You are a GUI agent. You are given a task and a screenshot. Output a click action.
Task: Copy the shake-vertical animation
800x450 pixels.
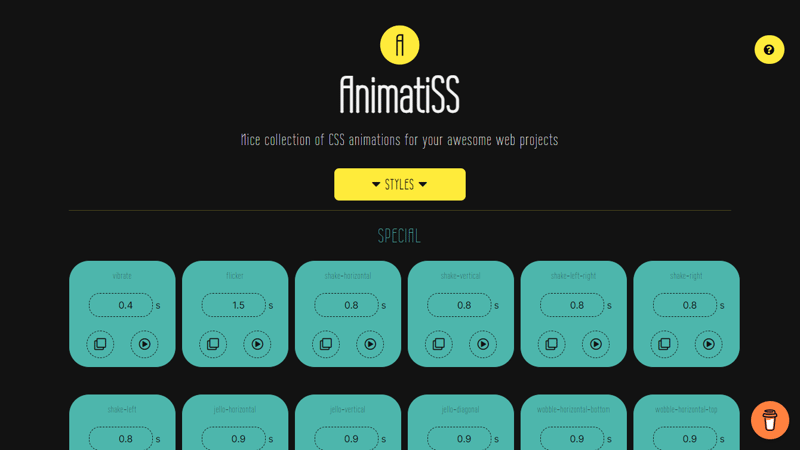439,344
